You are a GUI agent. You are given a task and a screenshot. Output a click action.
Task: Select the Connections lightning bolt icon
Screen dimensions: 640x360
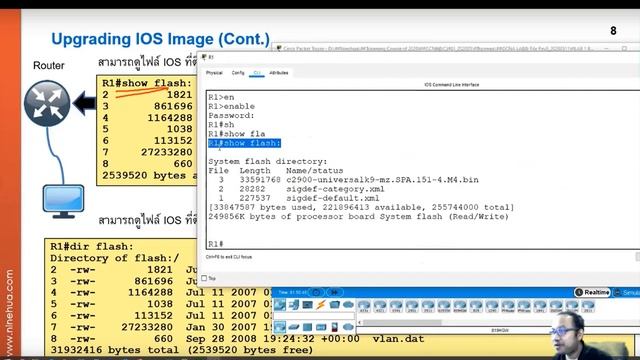coord(321,304)
